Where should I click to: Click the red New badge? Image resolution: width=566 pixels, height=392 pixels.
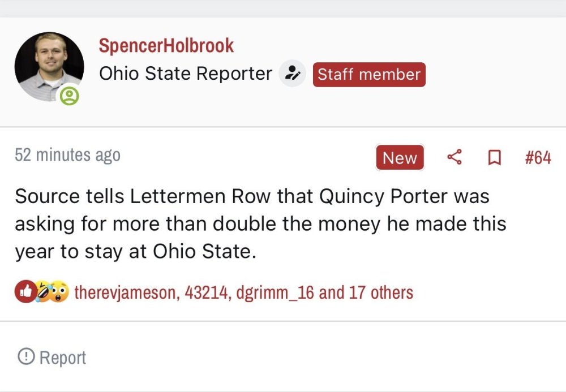click(400, 158)
